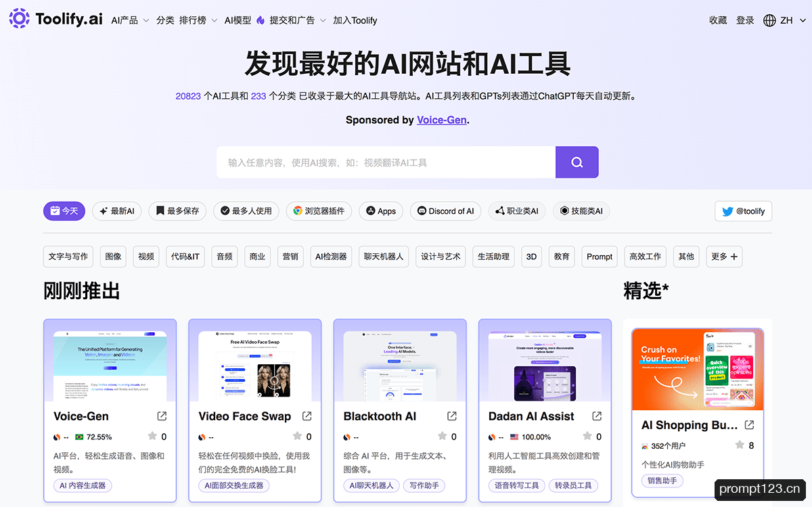Click the Toolify.ai logo icon
Viewport: 812px width, 507px height.
[19, 18]
